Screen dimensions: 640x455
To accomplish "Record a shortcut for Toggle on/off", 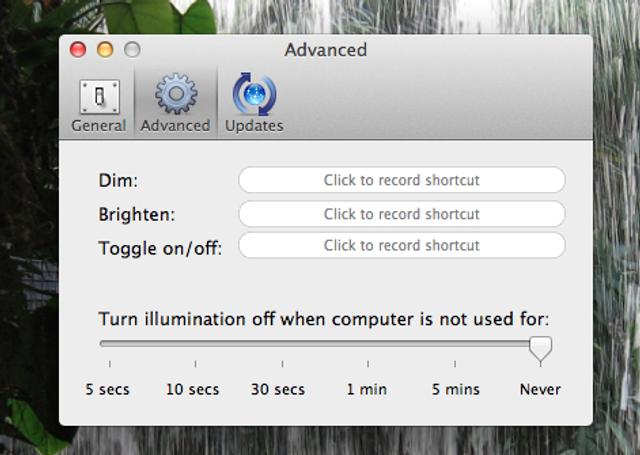I will (x=401, y=245).
